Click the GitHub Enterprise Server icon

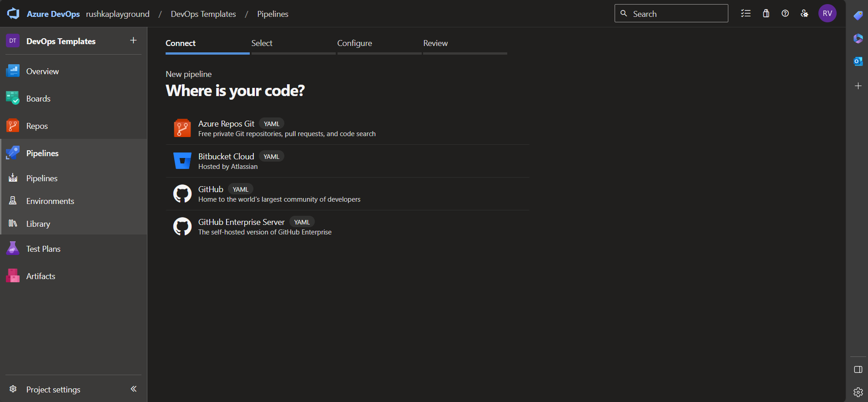pos(182,227)
